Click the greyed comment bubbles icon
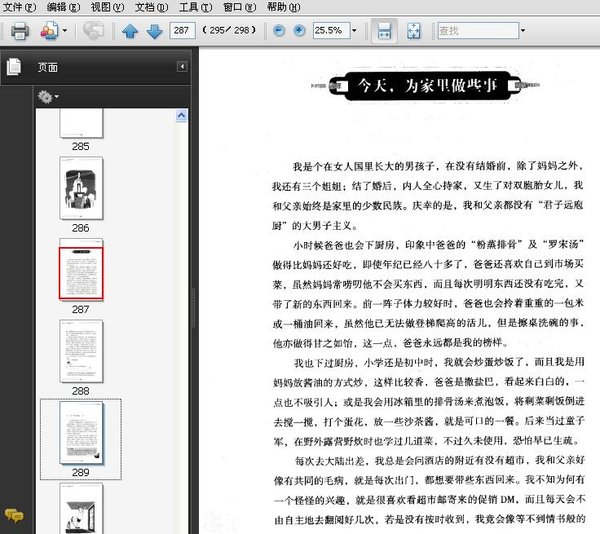 [93, 31]
